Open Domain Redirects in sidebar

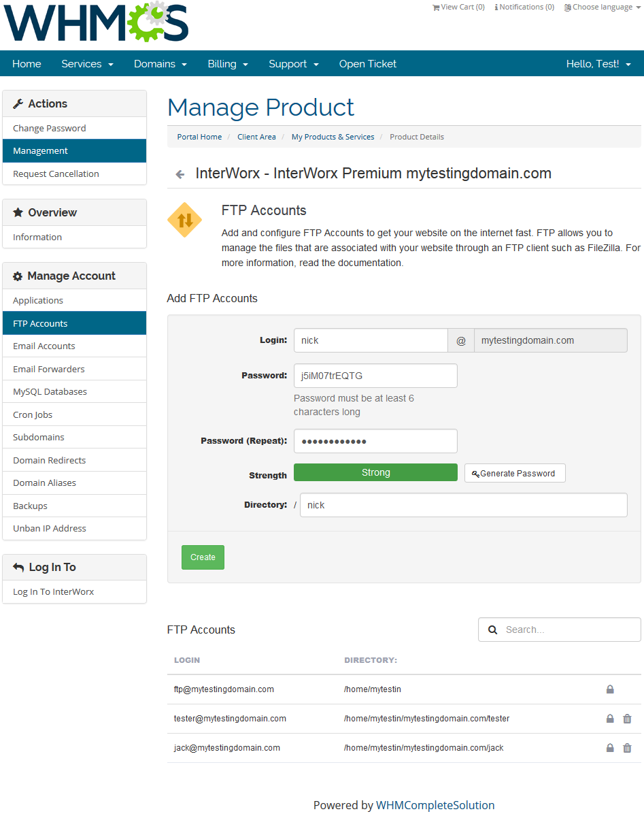pos(74,460)
